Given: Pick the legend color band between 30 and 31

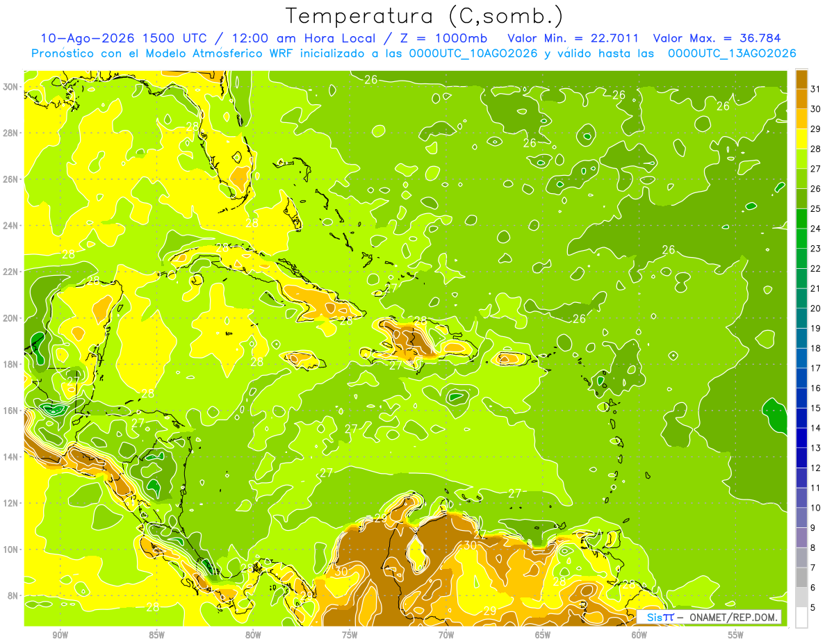Looking at the screenshot, I should click(801, 99).
